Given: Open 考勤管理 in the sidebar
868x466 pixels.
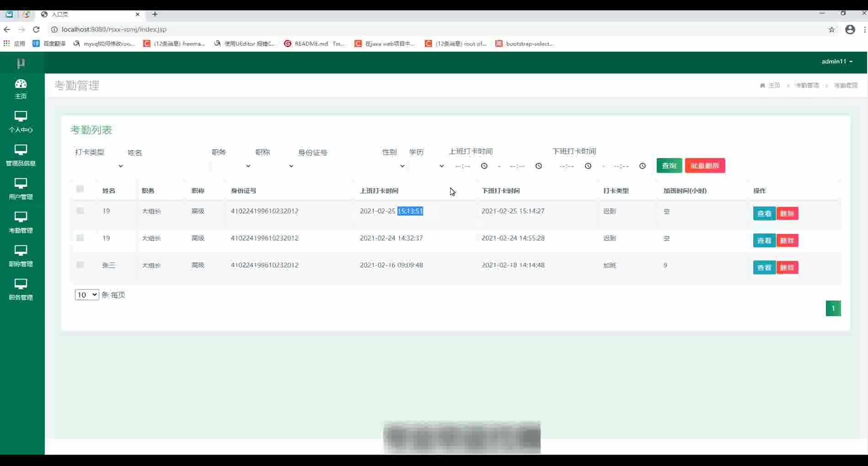Looking at the screenshot, I should pyautogui.click(x=21, y=222).
